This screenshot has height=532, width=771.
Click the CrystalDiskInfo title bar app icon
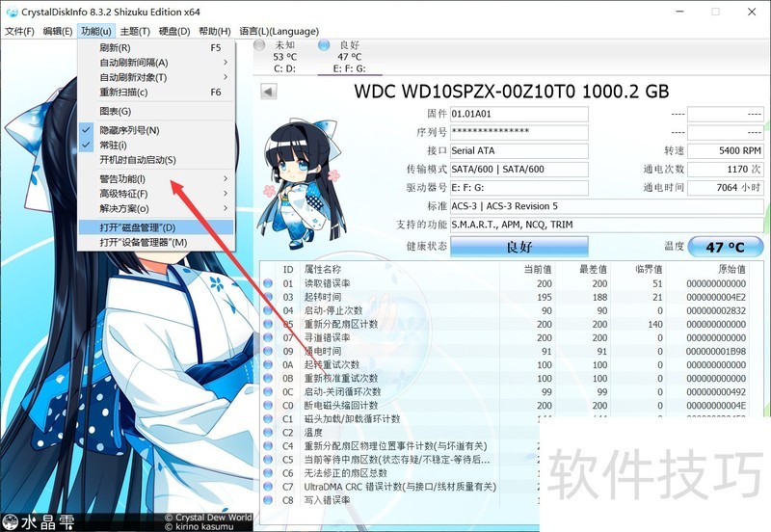[x=12, y=12]
